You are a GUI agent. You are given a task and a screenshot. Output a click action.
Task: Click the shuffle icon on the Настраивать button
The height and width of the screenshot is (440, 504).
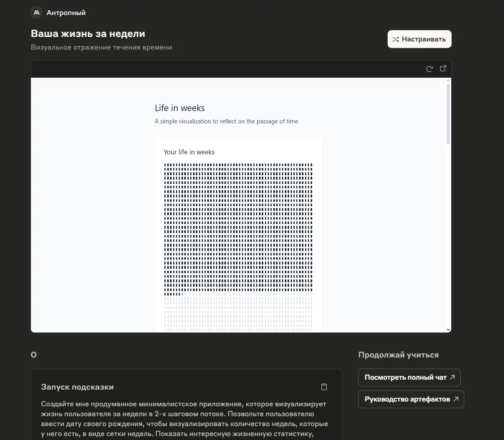tap(396, 39)
